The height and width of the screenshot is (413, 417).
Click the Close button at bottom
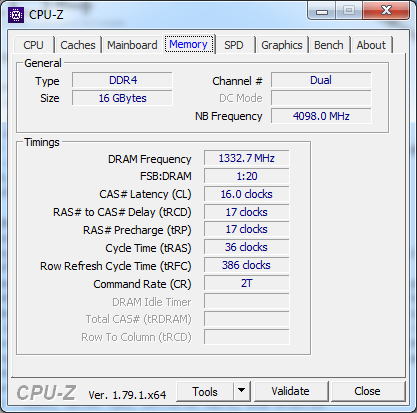367,391
